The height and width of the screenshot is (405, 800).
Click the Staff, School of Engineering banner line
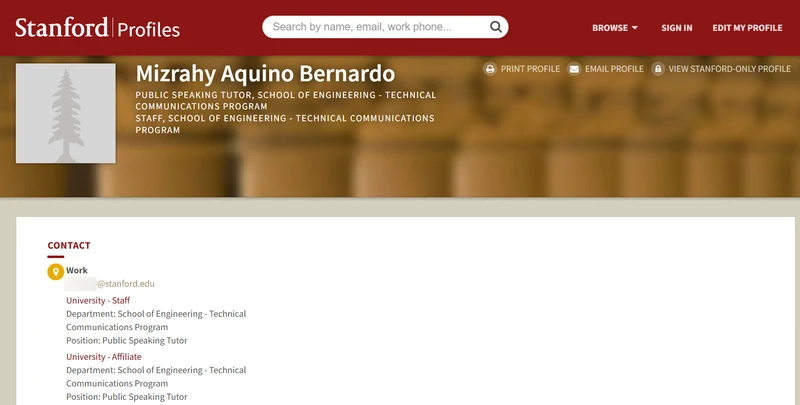(285, 124)
